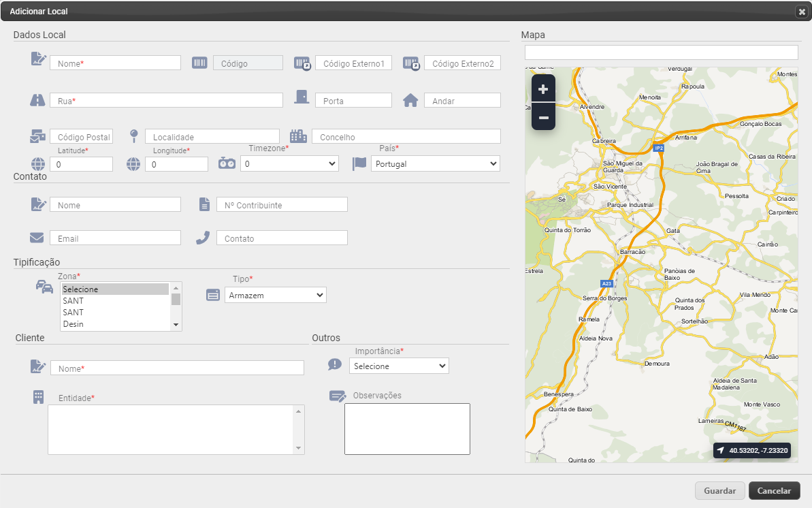
Task: Focus the Latitude field
Action: pyautogui.click(x=81, y=164)
